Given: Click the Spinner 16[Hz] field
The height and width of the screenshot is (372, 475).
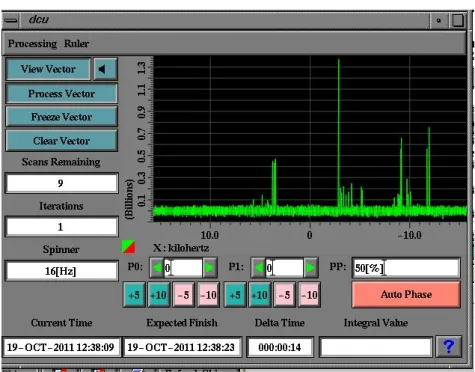Looking at the screenshot, I should tap(62, 271).
